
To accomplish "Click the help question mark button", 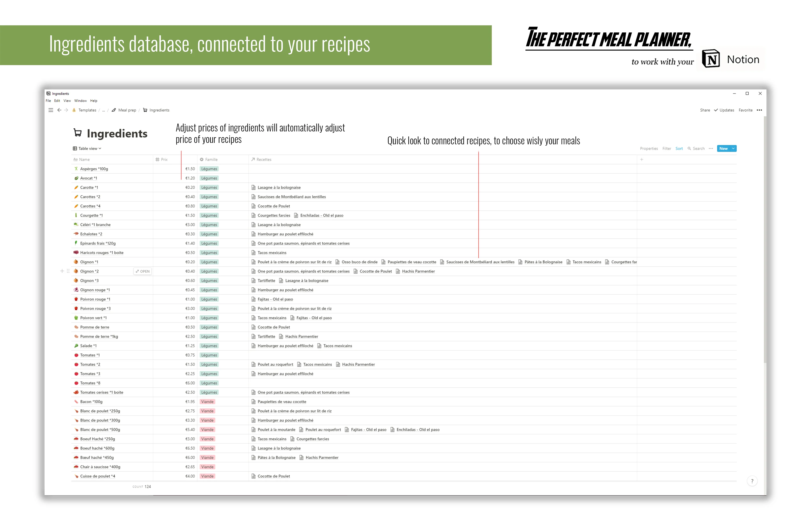I will click(752, 481).
